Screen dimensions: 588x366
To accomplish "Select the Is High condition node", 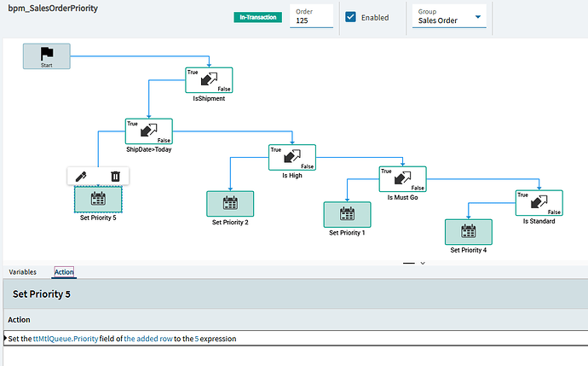I will 292,157.
